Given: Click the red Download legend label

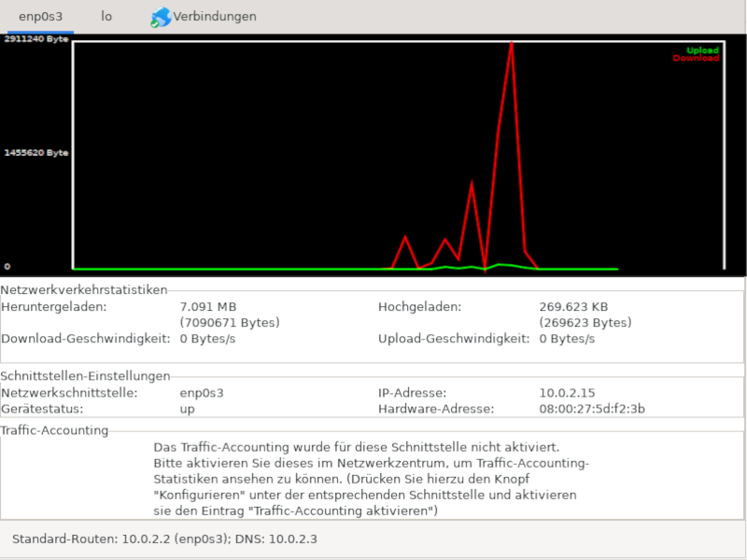Looking at the screenshot, I should [x=696, y=58].
